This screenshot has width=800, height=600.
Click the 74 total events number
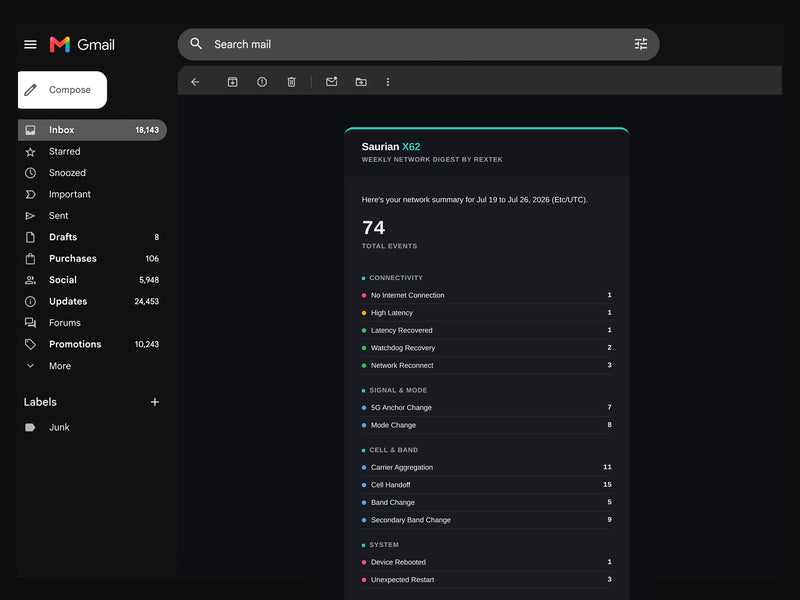[373, 228]
